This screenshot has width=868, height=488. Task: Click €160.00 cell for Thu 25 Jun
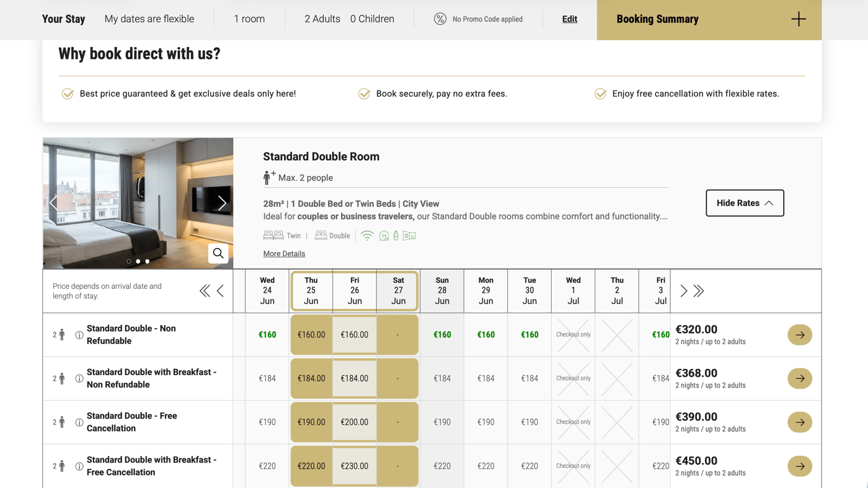click(311, 335)
